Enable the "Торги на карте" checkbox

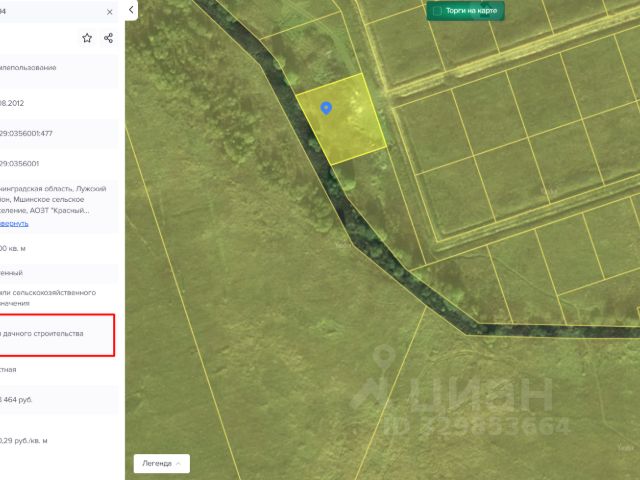click(437, 11)
